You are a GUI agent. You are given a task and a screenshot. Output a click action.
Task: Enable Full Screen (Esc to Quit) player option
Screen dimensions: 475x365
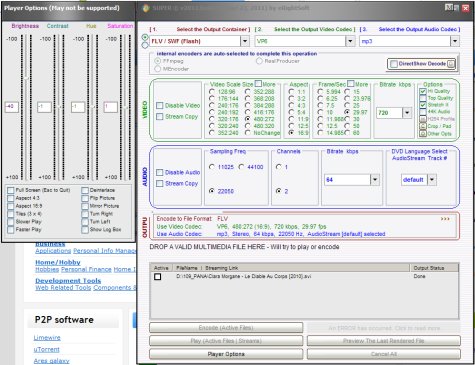[x=11, y=190]
